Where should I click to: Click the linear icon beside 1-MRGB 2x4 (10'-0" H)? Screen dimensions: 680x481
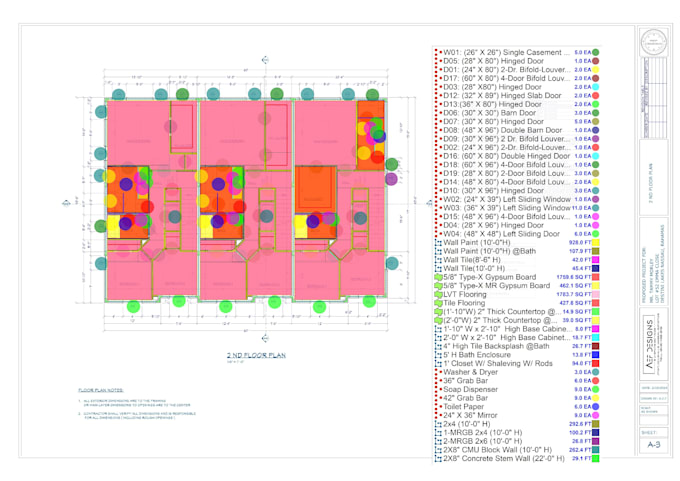tap(438, 433)
